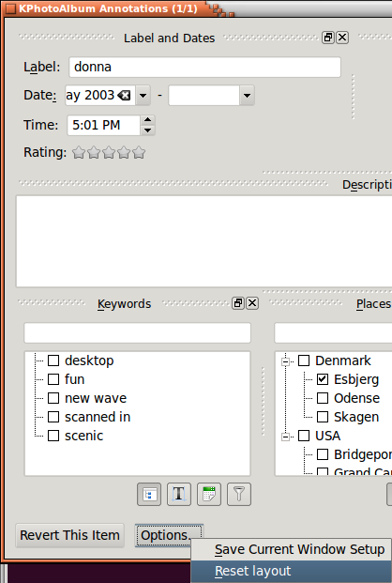Viewport: 392px width, 583px height.
Task: Set rating to two stars
Action: (x=94, y=152)
